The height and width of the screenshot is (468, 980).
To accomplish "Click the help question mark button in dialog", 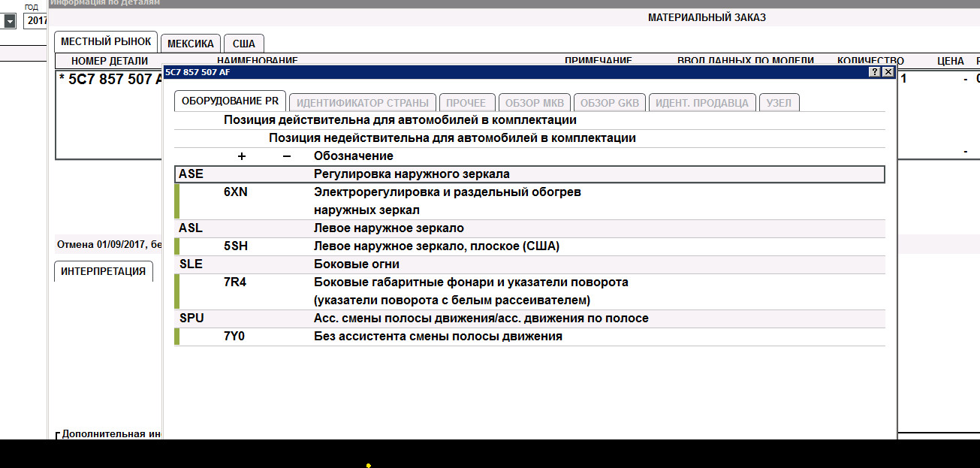I will (x=874, y=72).
